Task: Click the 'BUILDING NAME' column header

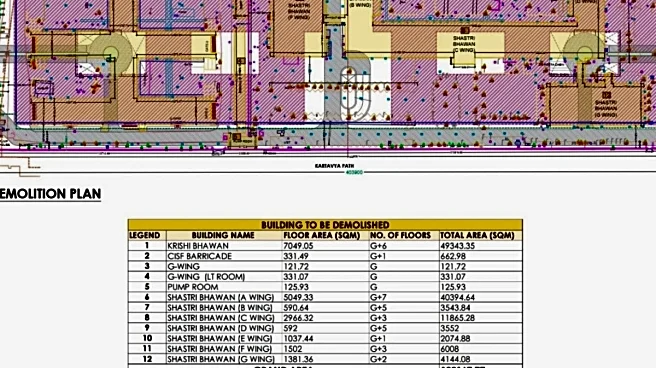Action: [x=223, y=235]
